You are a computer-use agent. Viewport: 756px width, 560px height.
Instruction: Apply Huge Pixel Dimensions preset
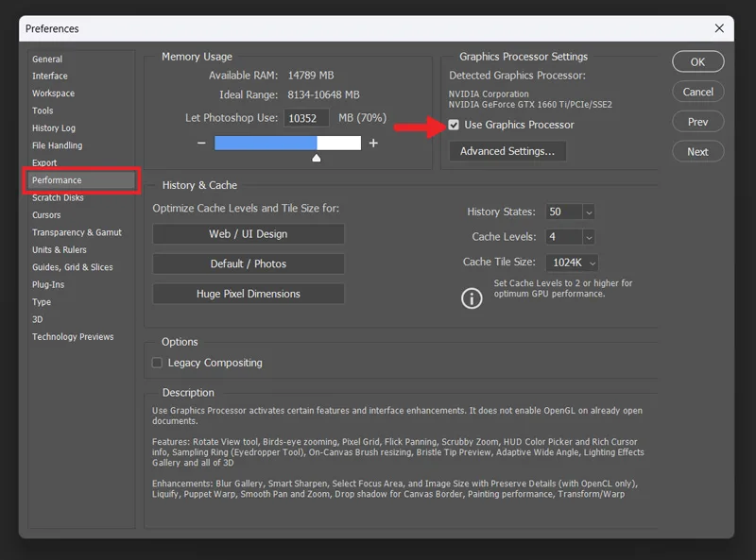coord(249,294)
